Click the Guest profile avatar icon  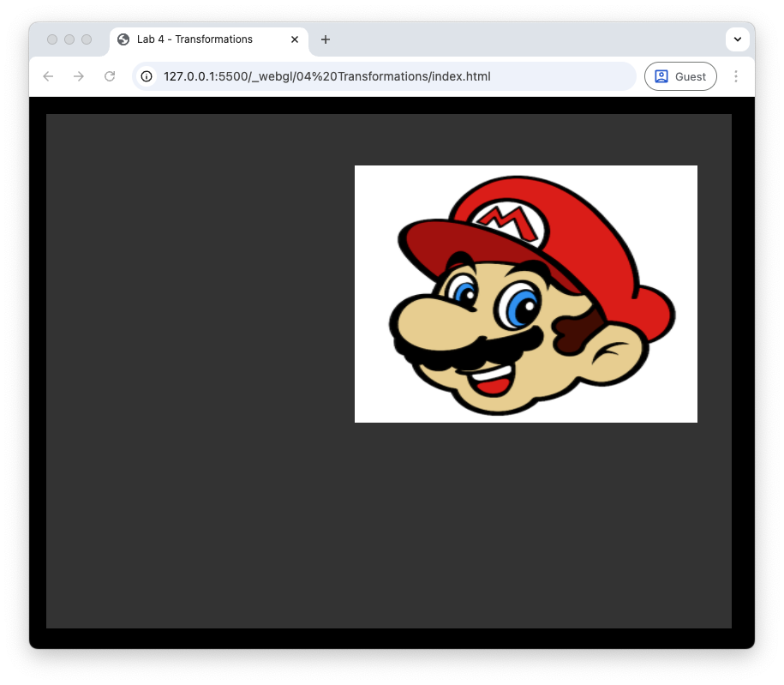tap(661, 76)
